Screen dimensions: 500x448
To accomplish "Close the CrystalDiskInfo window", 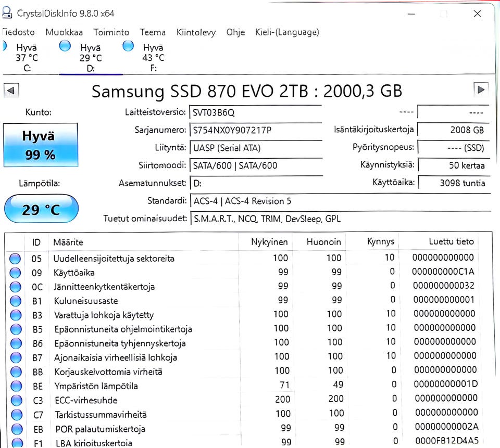I will [478, 14].
